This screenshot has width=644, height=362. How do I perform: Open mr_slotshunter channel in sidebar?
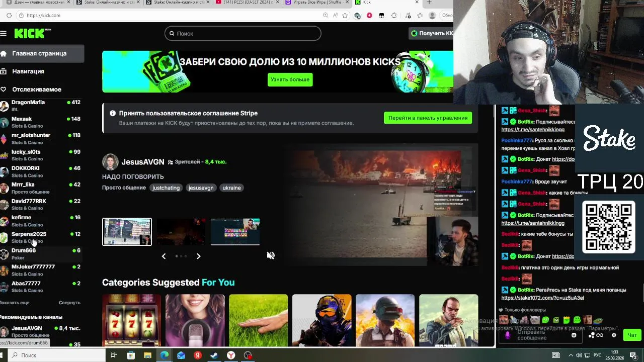[40, 139]
